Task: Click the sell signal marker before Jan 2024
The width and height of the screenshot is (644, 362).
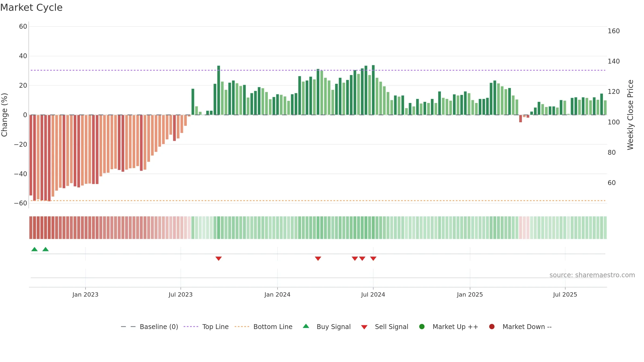Action: pos(219,258)
